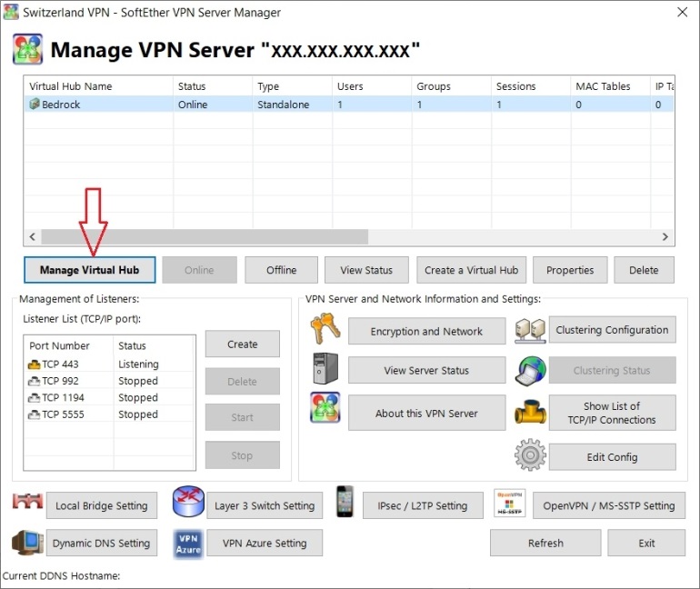Click the Layer 3 Switch router icon
The height and width of the screenshot is (589, 700).
point(187,504)
